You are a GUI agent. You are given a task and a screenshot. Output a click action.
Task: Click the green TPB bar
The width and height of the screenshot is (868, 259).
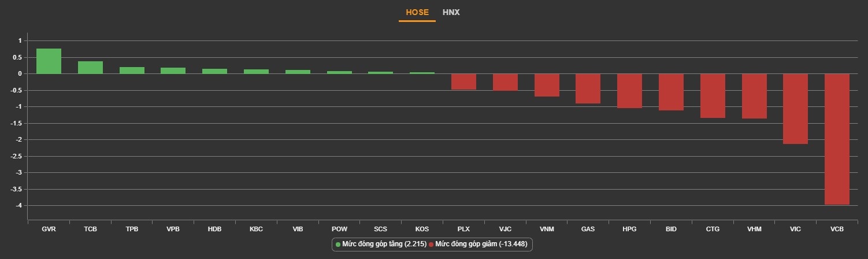pos(132,71)
